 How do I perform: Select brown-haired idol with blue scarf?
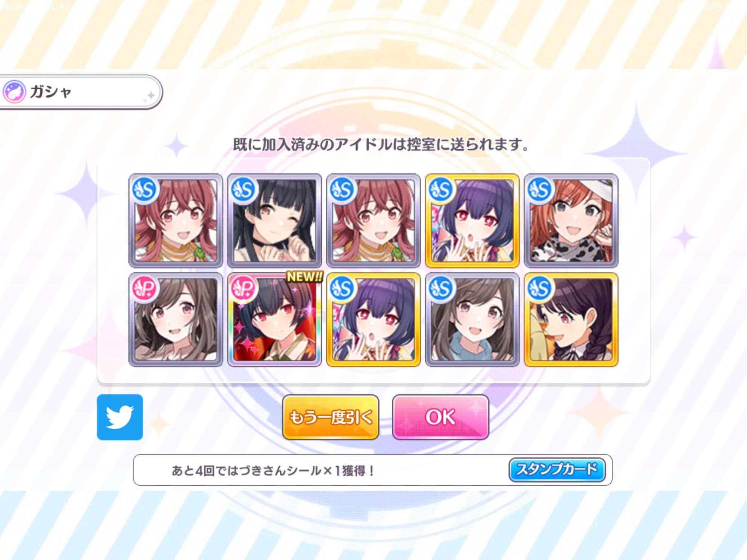tap(472, 320)
